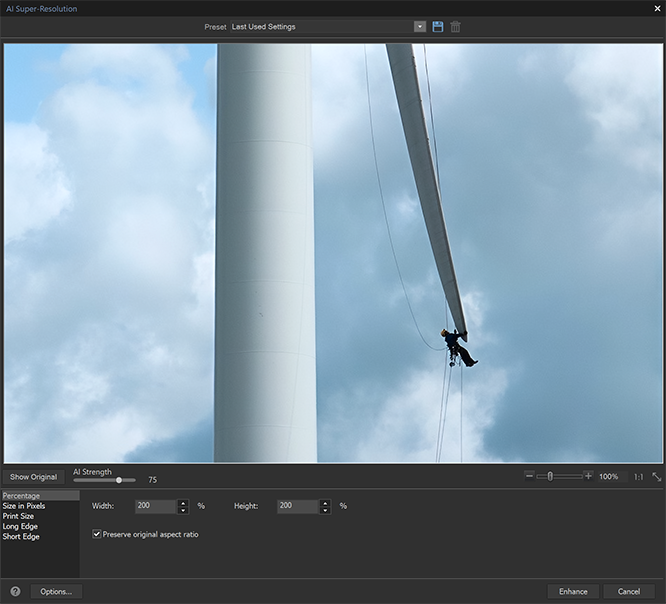Toggle Preserve original aspect ratio checkbox
The image size is (666, 604).
97,534
